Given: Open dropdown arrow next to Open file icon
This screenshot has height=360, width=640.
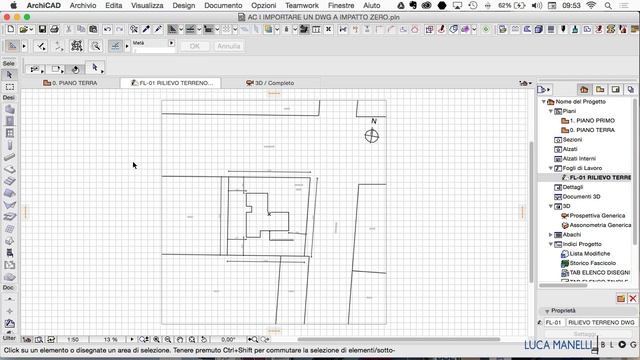Looking at the screenshot, I should point(31,29).
